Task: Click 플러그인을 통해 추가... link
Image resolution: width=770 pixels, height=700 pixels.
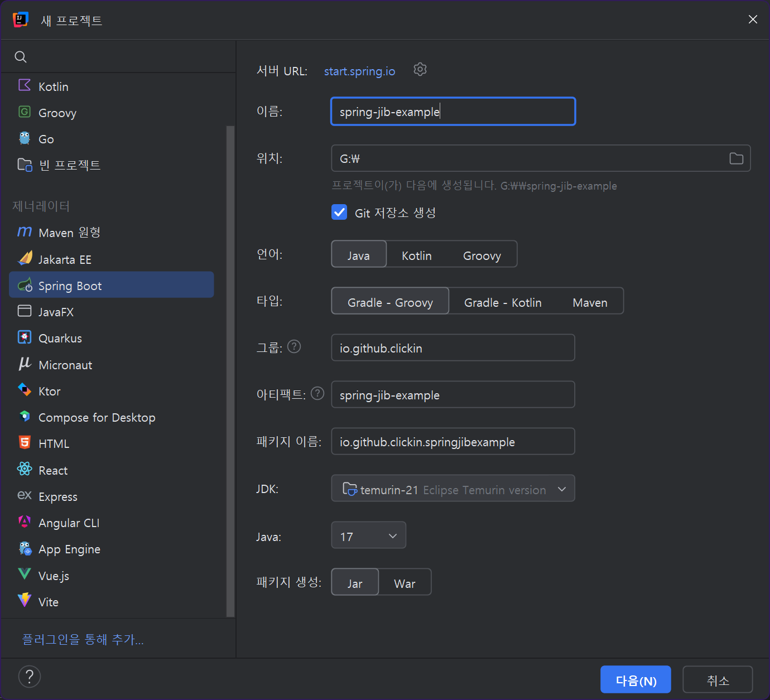Action: (x=83, y=639)
